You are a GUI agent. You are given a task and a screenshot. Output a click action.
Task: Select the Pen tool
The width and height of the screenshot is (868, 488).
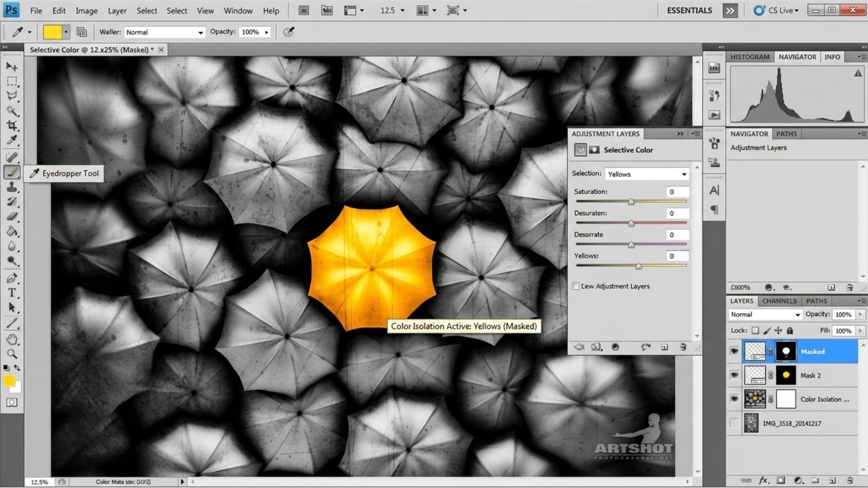[x=12, y=278]
